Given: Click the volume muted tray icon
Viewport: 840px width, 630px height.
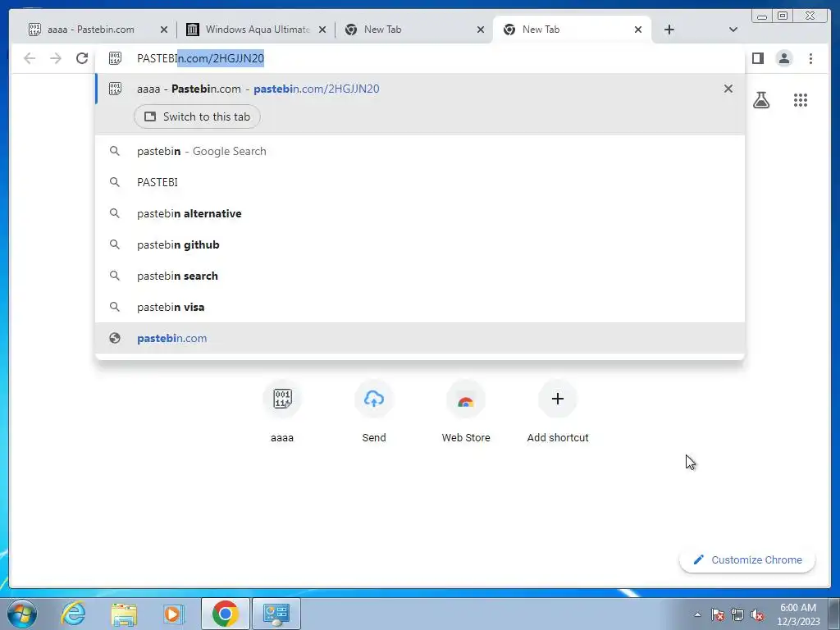Looking at the screenshot, I should [757, 614].
